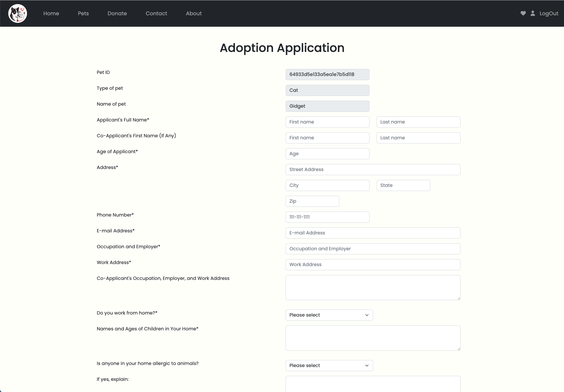The width and height of the screenshot is (564, 392).
Task: Click the children names and ages textarea
Action: 373,338
